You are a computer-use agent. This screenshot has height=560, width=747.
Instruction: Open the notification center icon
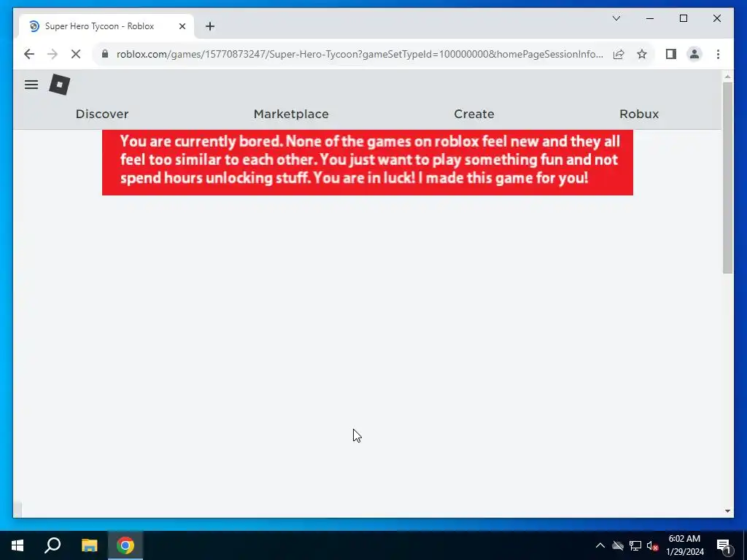(724, 545)
